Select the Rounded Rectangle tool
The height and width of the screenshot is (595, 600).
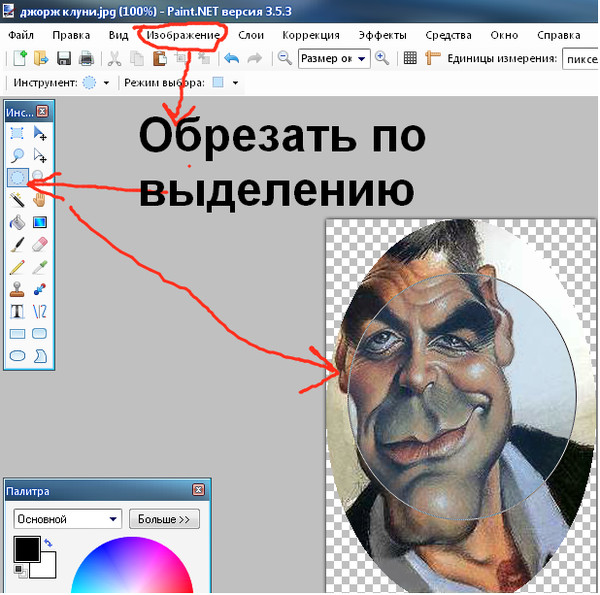tap(39, 334)
